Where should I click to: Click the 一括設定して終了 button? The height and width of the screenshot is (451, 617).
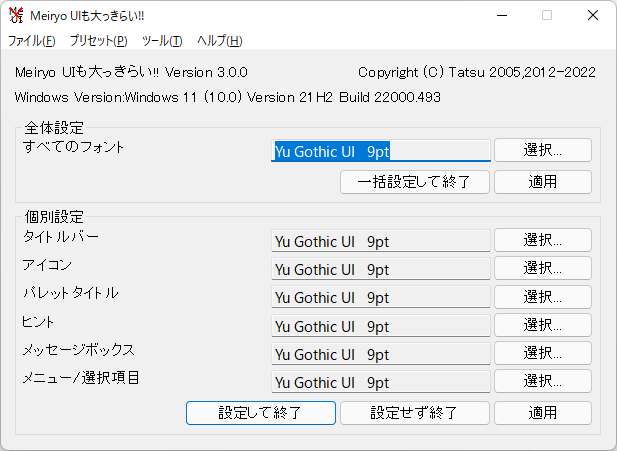click(x=414, y=182)
